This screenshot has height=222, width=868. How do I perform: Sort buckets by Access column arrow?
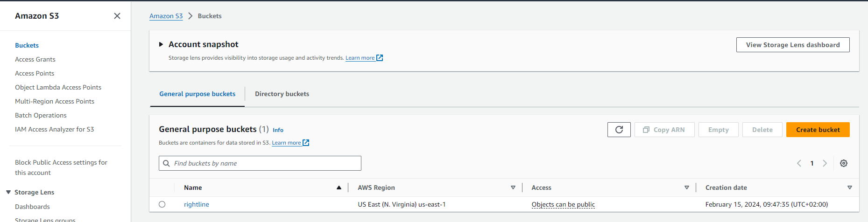686,187
